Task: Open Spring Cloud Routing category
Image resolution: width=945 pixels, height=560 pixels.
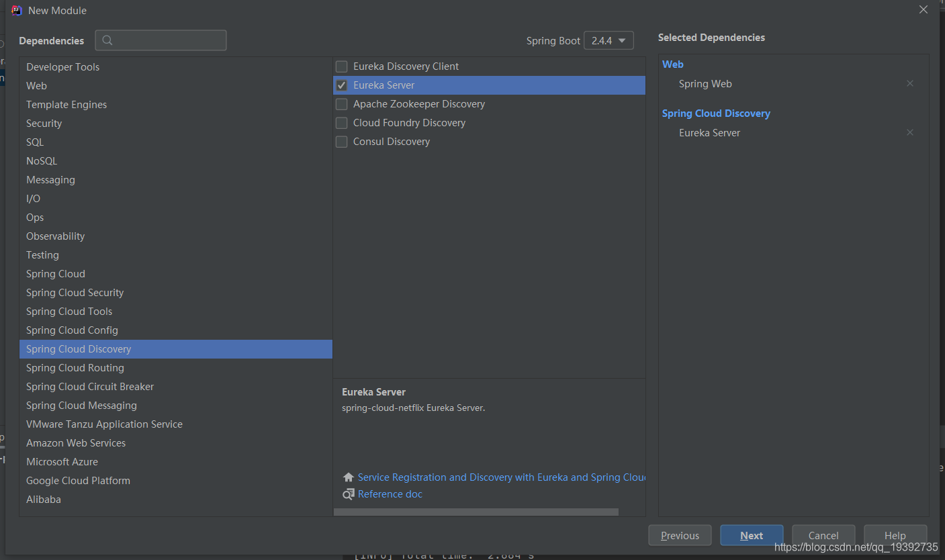Action: (x=176, y=368)
